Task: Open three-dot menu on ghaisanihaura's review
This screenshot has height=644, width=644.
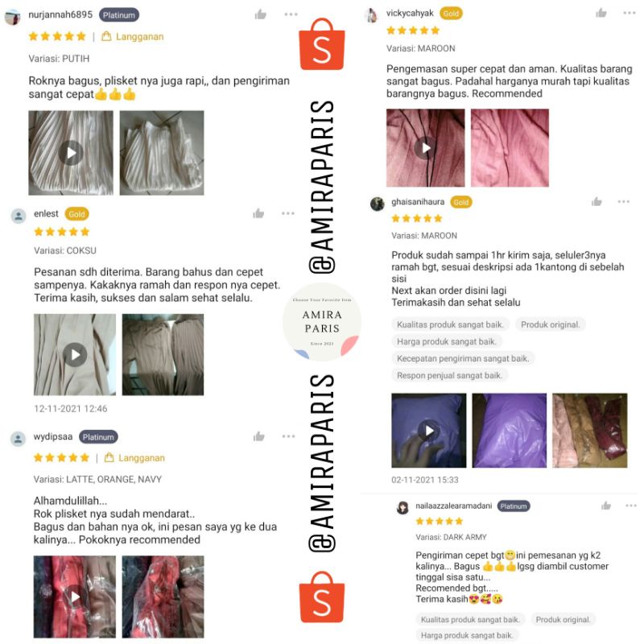Action: [623, 201]
